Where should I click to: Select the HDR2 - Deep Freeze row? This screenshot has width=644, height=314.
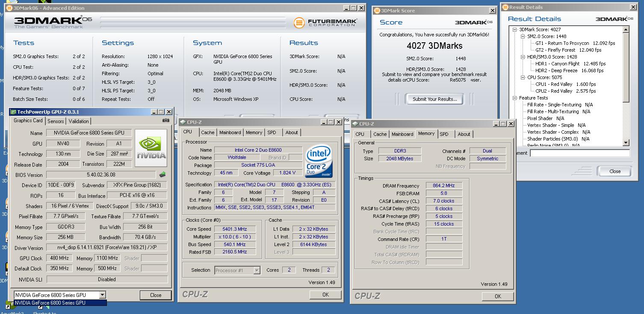click(570, 70)
